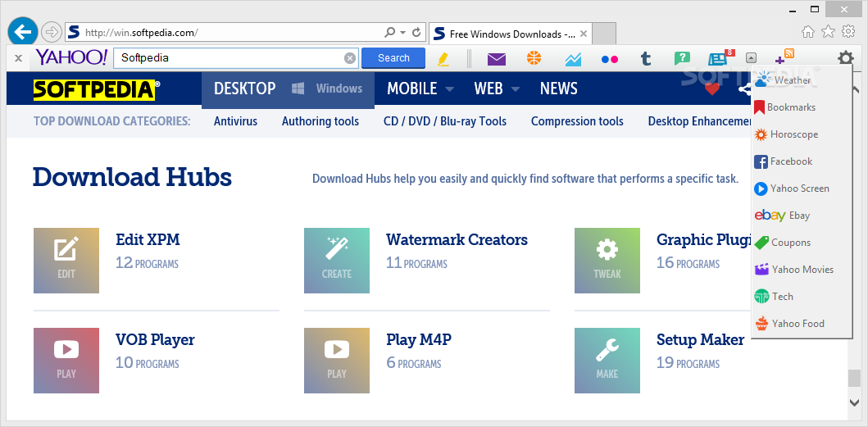This screenshot has width=868, height=427.
Task: Clear the Yahoo search box text
Action: tap(350, 58)
